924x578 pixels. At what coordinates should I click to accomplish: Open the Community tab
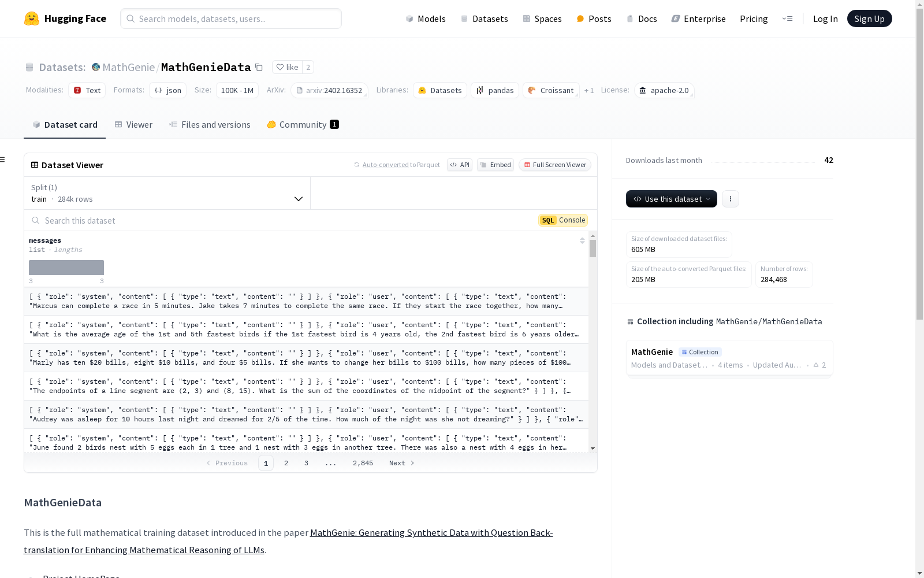pos(303,125)
